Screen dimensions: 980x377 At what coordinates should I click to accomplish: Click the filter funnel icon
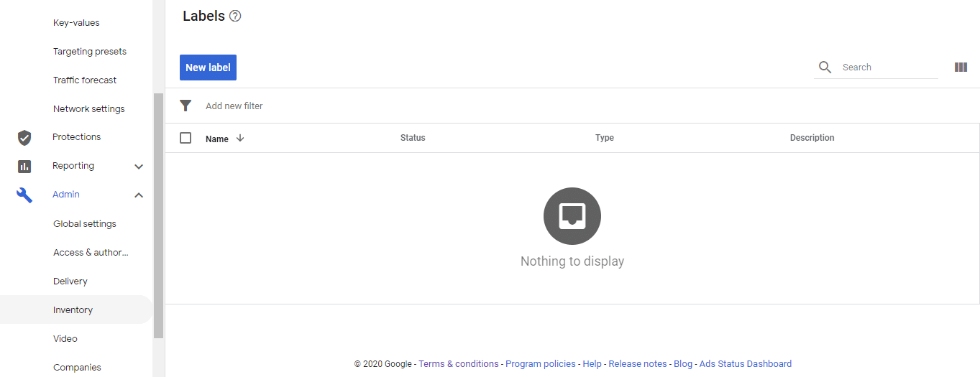[x=186, y=106]
